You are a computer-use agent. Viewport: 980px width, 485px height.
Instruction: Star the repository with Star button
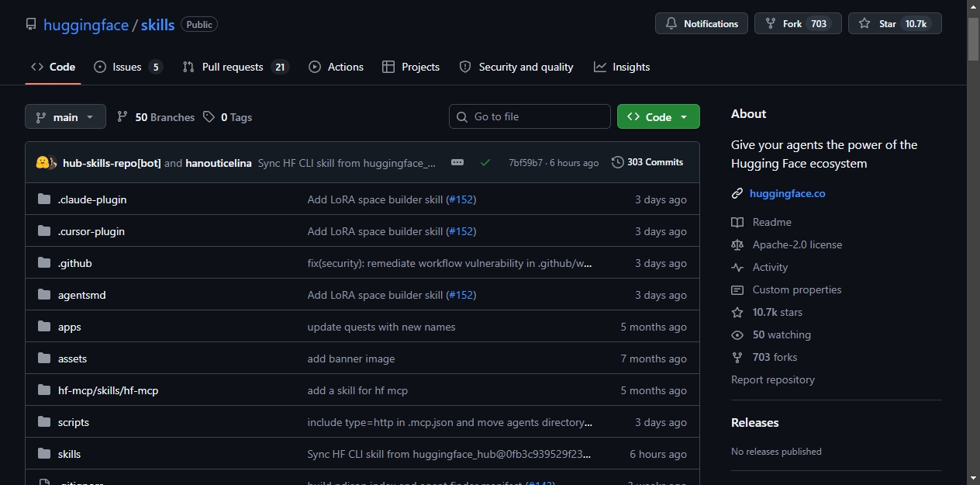click(x=895, y=24)
